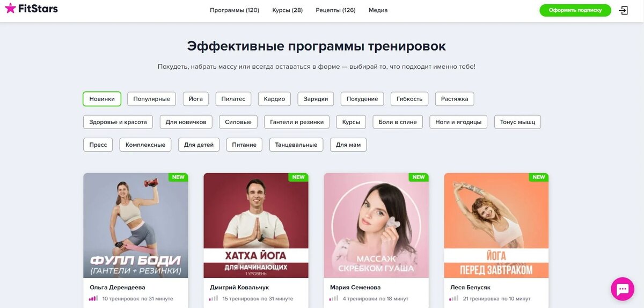Screen dimensions: 644x308
Task: Open the Йога перед завтраком card image
Action: click(x=496, y=225)
